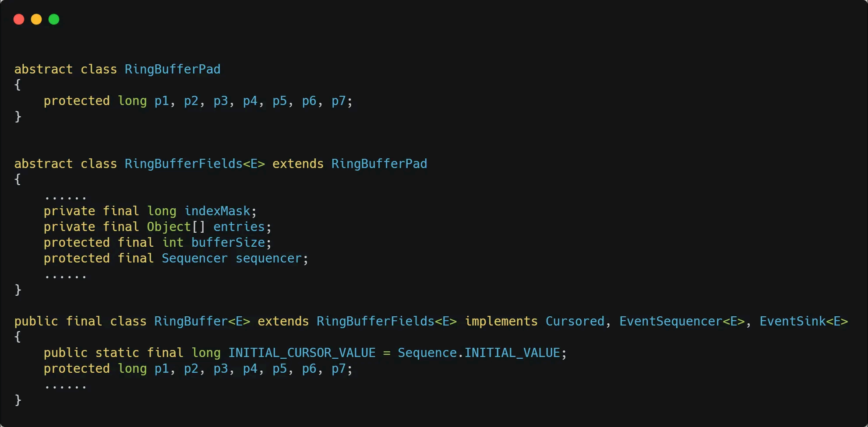
Task: Click the capitalized Sequencer type name
Action: coord(194,258)
